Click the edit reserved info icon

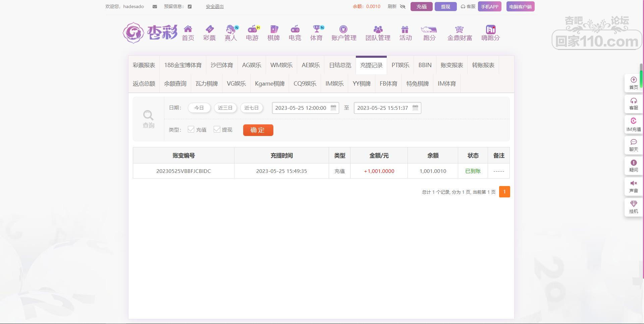coord(190,7)
